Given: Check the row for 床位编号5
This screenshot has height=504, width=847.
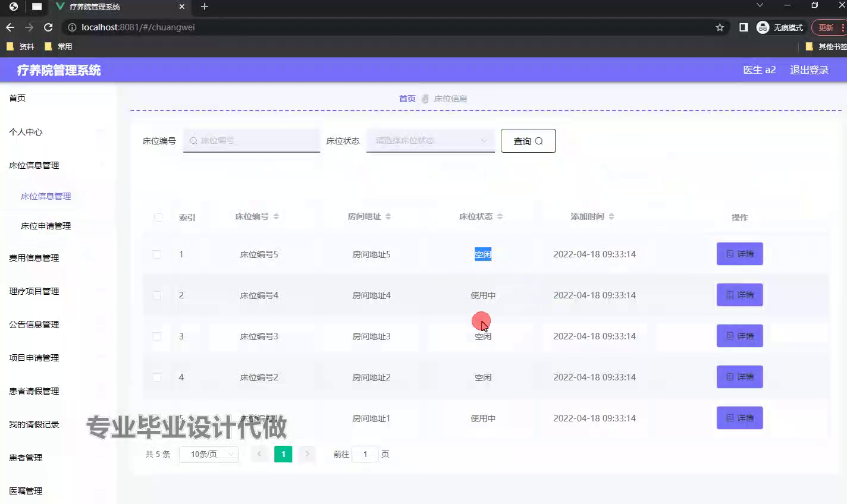Looking at the screenshot, I should tap(156, 254).
